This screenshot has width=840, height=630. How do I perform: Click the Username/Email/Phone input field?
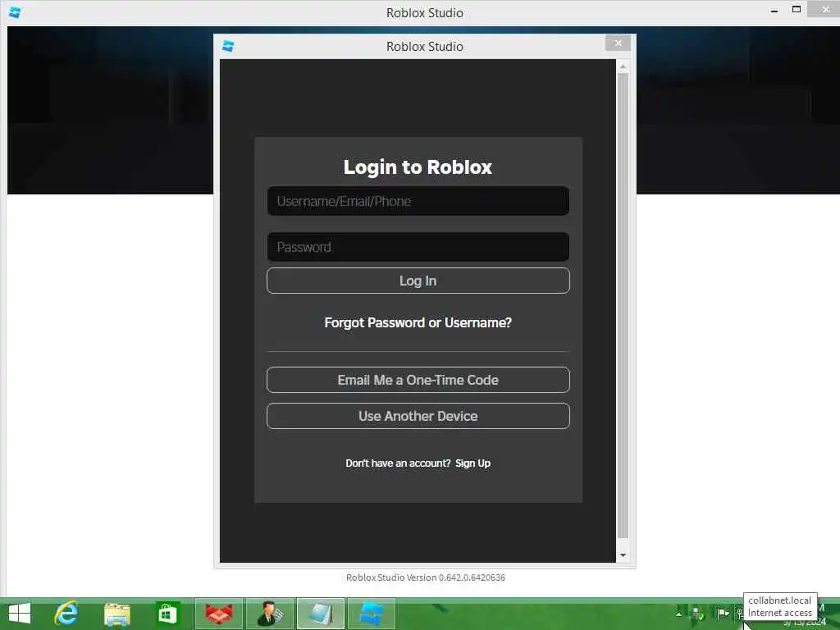click(418, 201)
